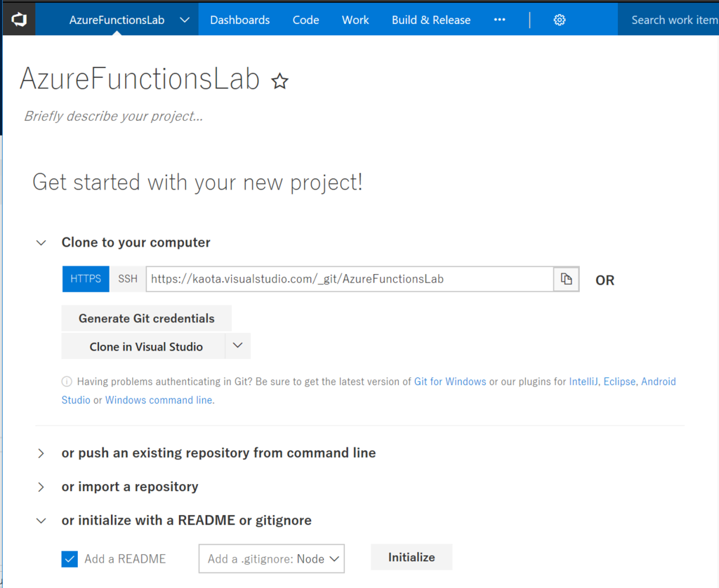Open Build & Release menu
Screen dimensions: 719x588
click(x=431, y=20)
